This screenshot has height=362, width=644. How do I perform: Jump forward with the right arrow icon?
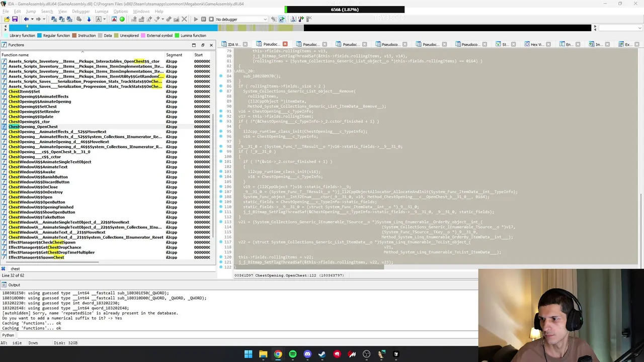(38, 19)
